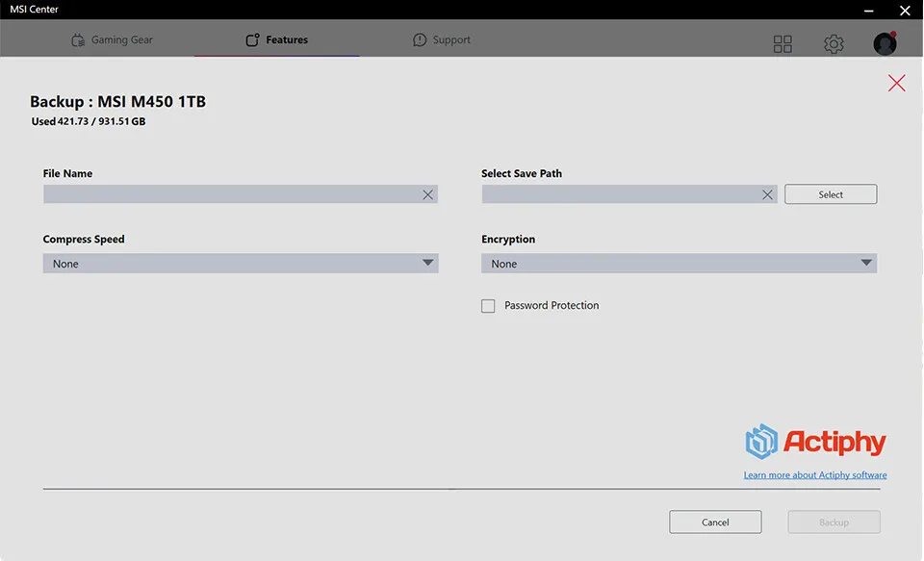Open the Gaming Gear tab
This screenshot has height=561, width=924.
112,39
